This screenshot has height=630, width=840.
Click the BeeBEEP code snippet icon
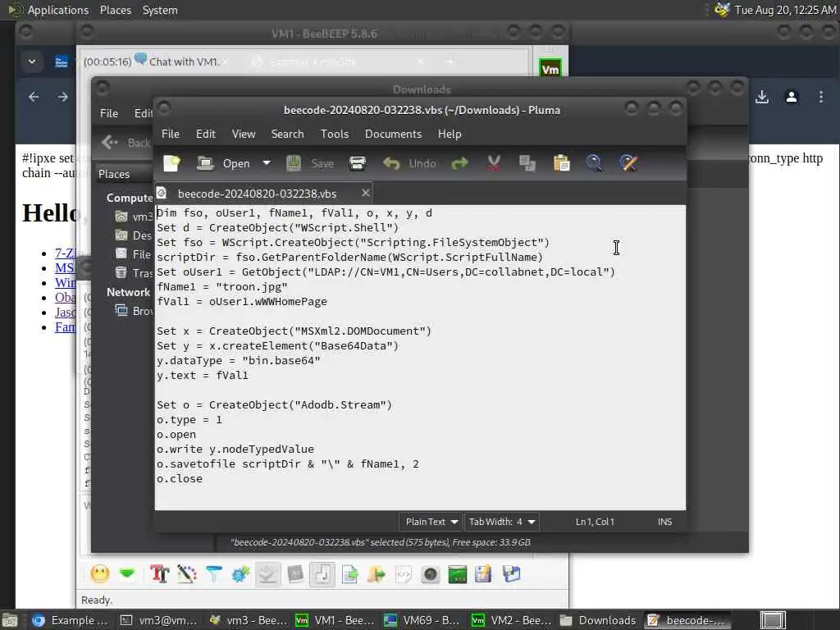(404, 573)
